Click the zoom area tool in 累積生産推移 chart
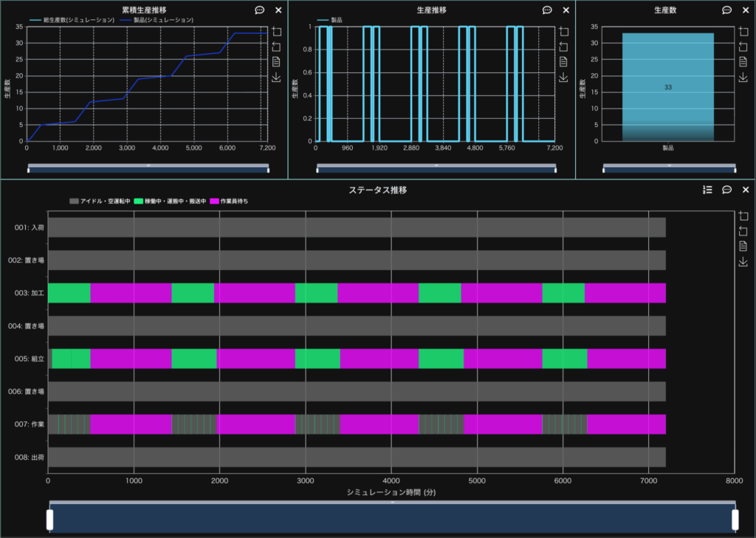 point(276,32)
